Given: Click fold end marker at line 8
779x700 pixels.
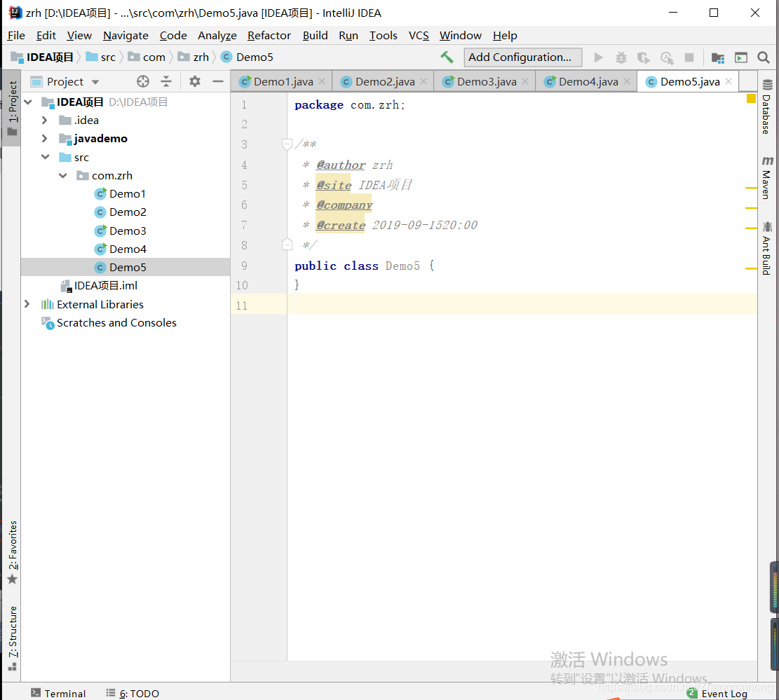Looking at the screenshot, I should (287, 245).
